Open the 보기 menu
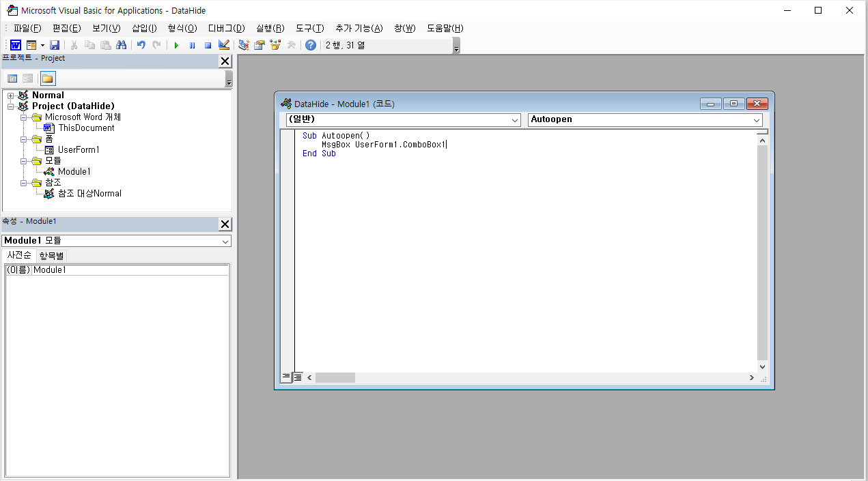 point(106,28)
